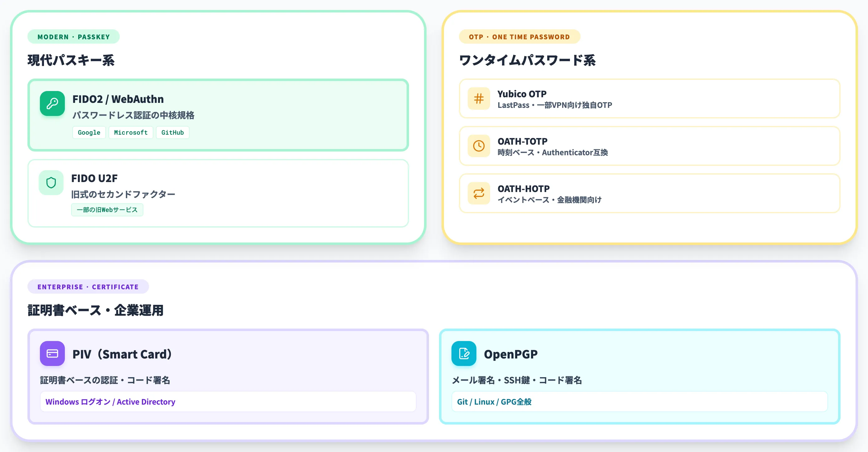
Task: Click the ワンタイムパスワード系 heading
Action: click(527, 60)
